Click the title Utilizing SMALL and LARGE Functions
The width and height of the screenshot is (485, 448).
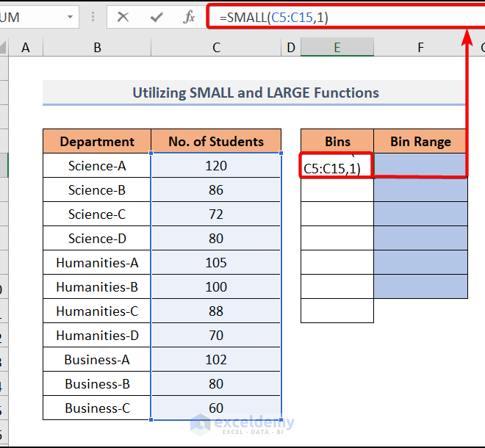[255, 93]
